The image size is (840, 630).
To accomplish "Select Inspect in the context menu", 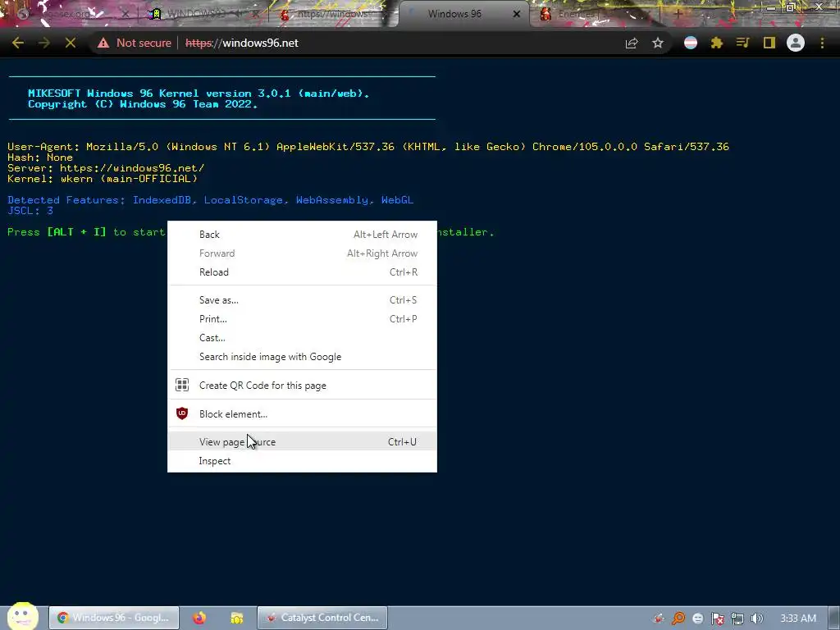I will point(302,461).
